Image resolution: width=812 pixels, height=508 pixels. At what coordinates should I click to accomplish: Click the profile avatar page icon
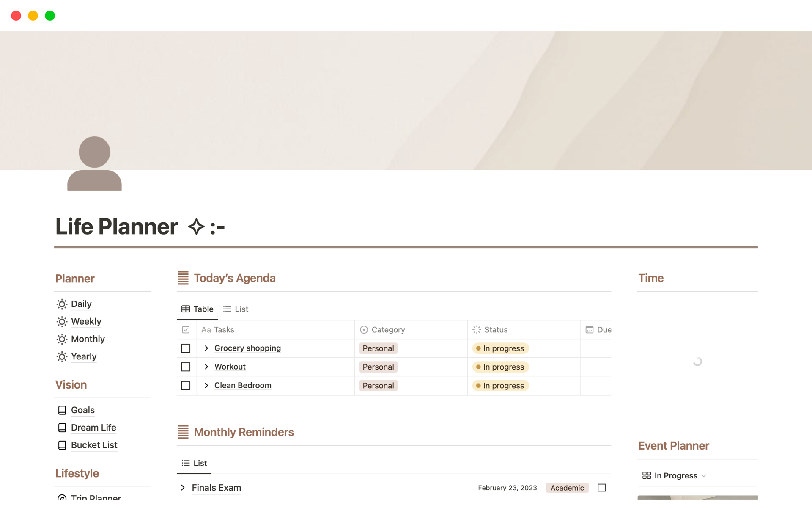(94, 163)
